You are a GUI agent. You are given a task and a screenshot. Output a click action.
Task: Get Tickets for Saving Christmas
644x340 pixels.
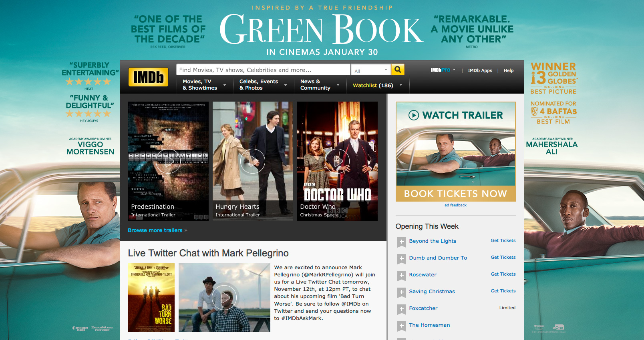click(503, 291)
